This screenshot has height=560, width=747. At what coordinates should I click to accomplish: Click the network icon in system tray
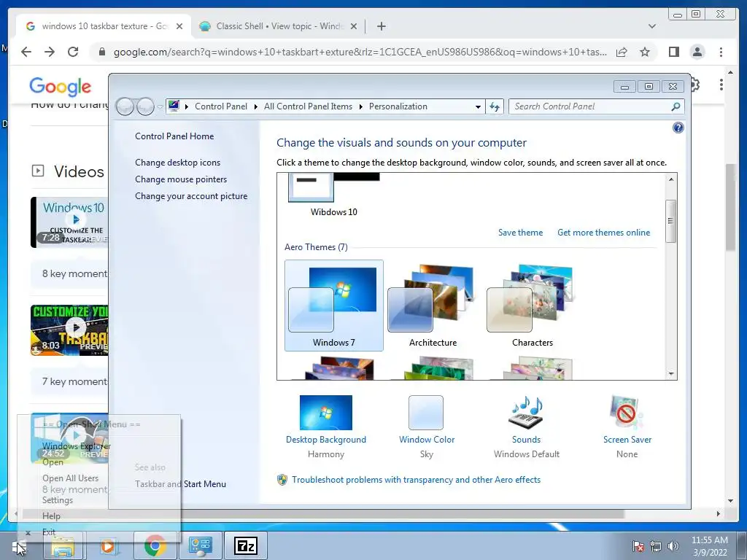click(656, 546)
